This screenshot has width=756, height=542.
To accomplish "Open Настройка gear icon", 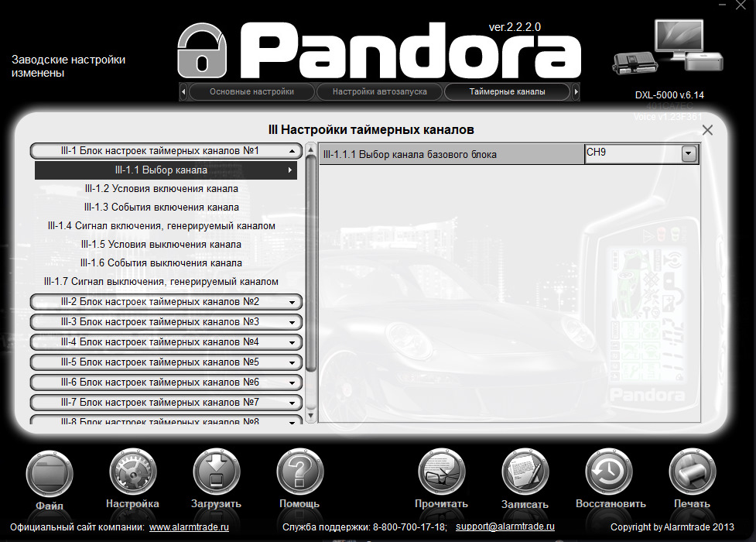I will (132, 472).
